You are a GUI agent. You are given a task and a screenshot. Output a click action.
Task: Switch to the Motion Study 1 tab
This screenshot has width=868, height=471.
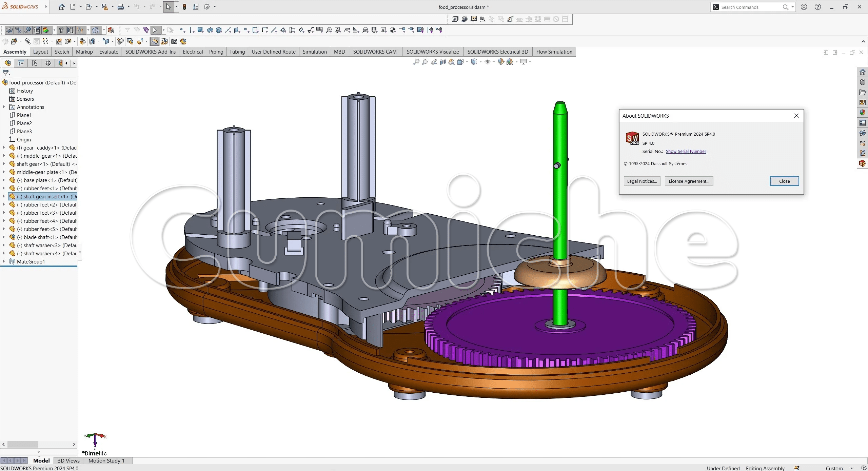point(106,460)
